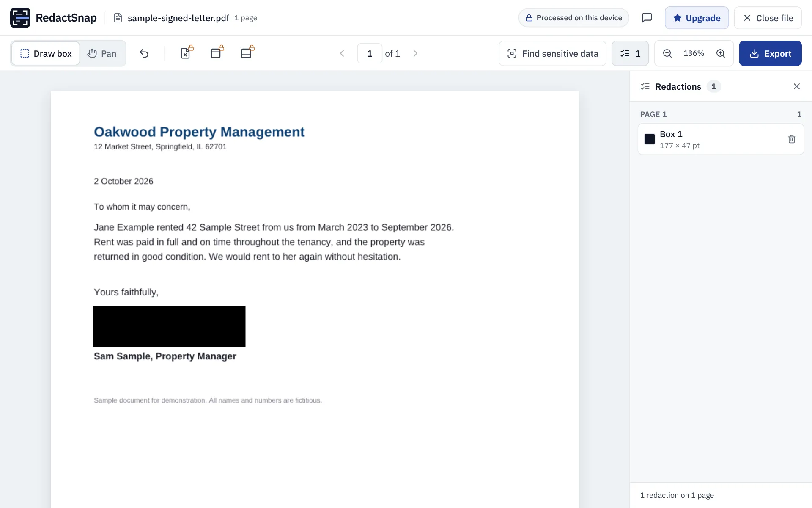Click the Upgrade button
Viewport: 812px width, 508px height.
pyautogui.click(x=697, y=18)
